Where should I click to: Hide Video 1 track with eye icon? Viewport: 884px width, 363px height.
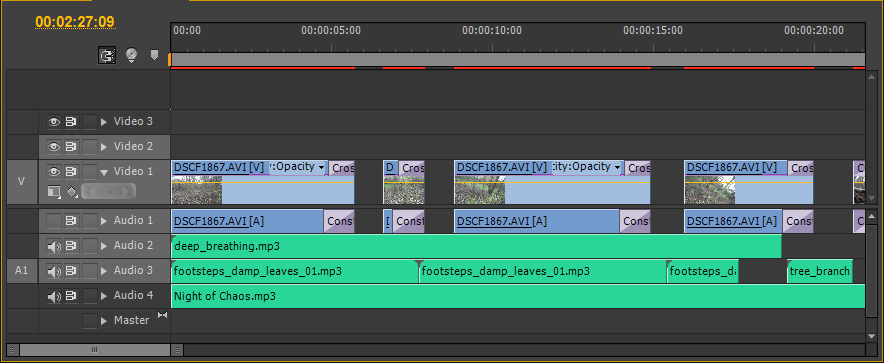point(54,171)
